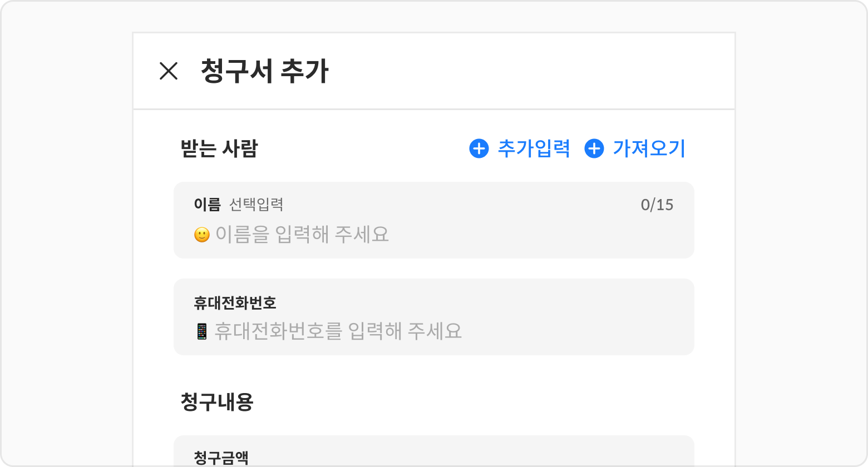Click the 선택입력 optional label

pos(256,205)
